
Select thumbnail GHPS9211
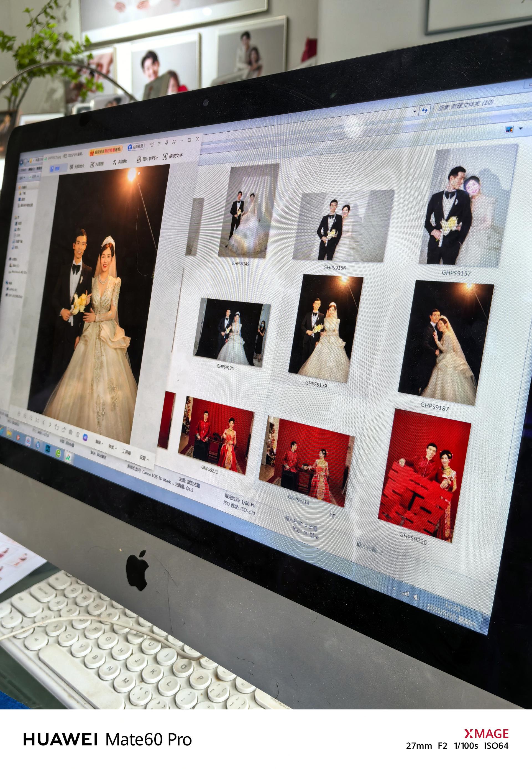[x=216, y=435]
